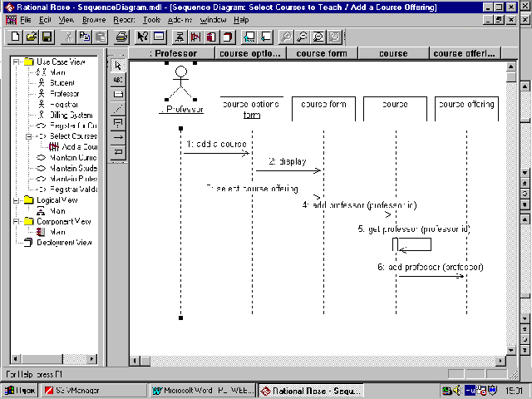Open the Start button on the taskbar
532x399 pixels.
(x=20, y=391)
